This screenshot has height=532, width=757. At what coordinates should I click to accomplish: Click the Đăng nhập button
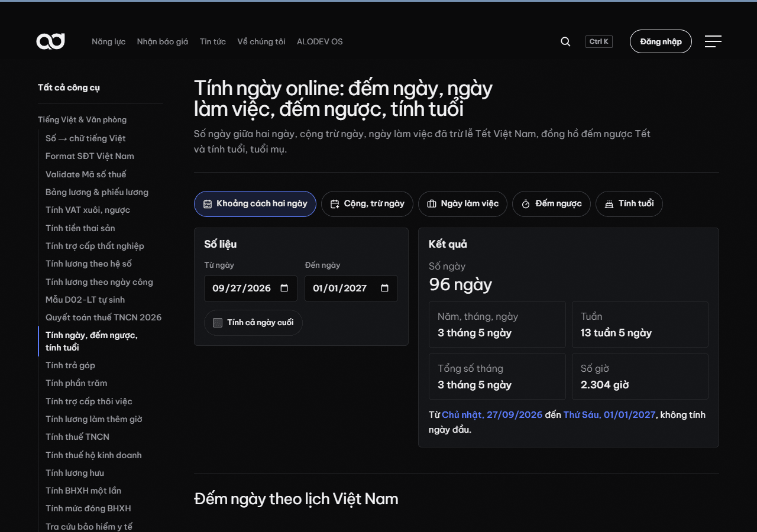point(661,41)
